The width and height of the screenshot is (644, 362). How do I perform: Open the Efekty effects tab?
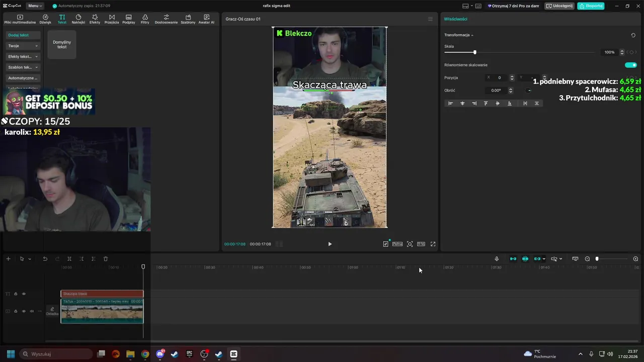pos(95,19)
